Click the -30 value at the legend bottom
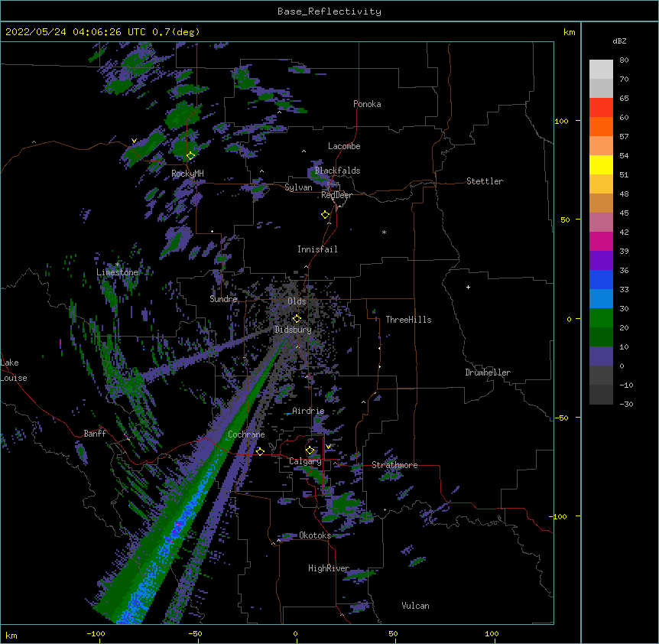659x644 pixels. 626,405
